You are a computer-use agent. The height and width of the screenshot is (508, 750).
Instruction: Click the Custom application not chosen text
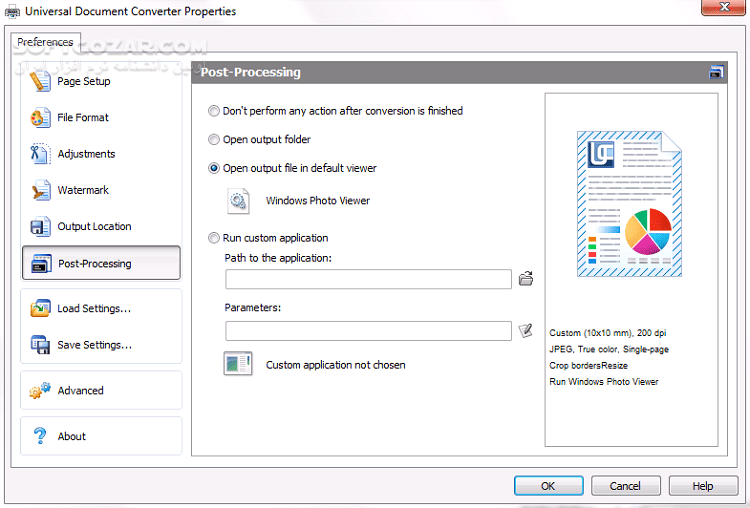336,365
